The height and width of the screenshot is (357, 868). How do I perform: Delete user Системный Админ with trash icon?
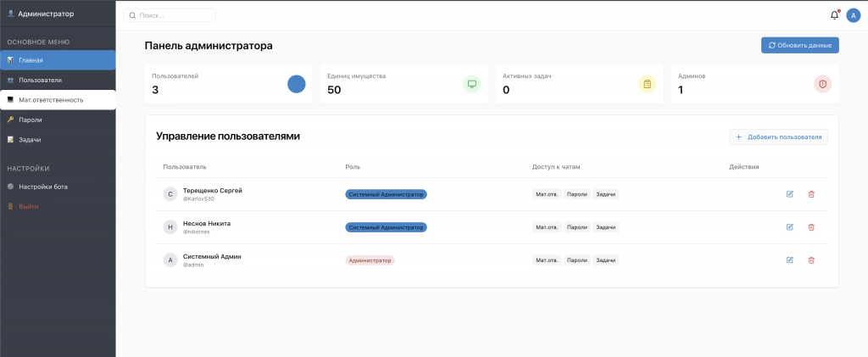(x=811, y=260)
